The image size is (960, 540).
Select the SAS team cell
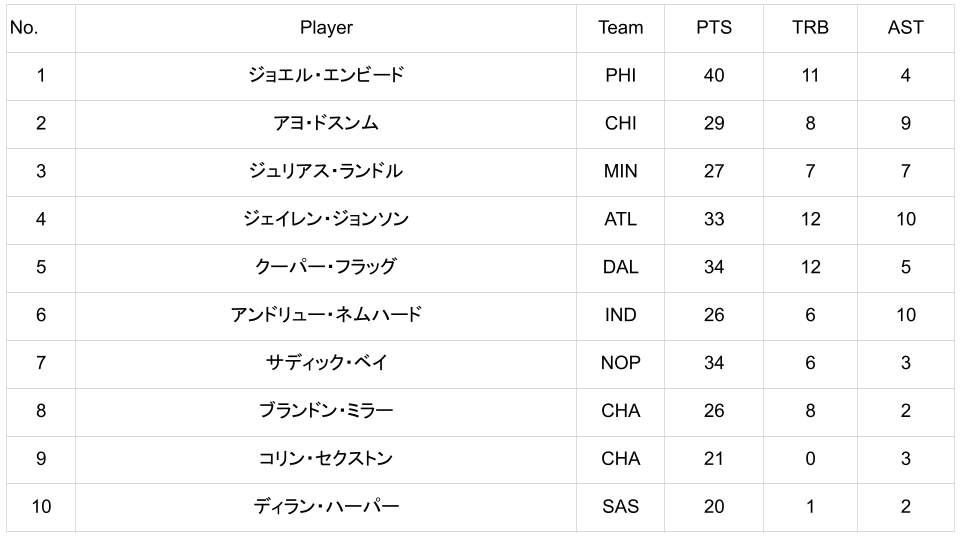click(620, 507)
